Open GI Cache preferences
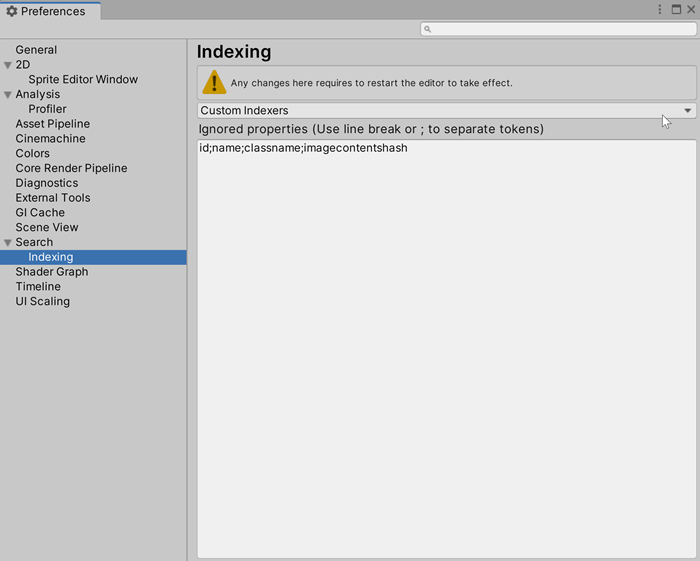 (40, 212)
